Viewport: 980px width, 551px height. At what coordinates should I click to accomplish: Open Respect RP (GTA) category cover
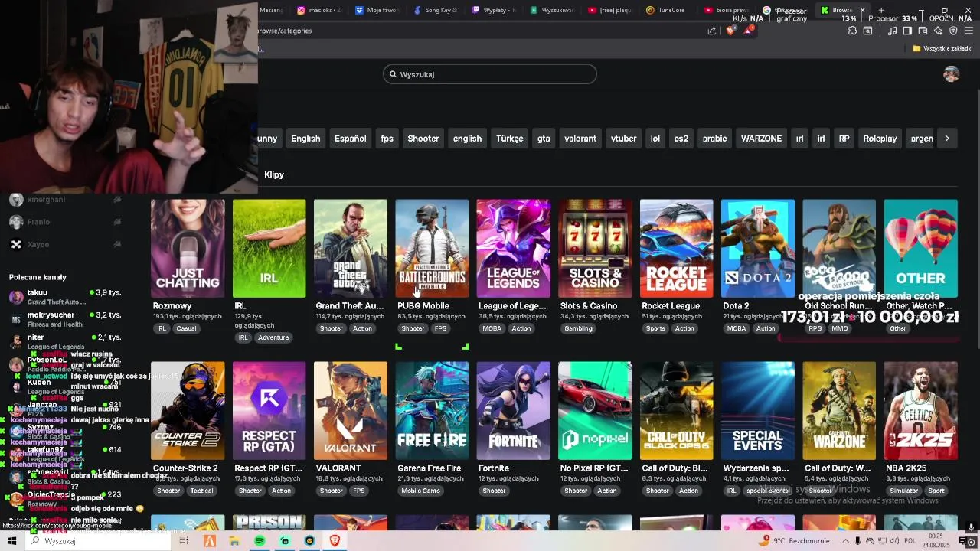click(269, 411)
